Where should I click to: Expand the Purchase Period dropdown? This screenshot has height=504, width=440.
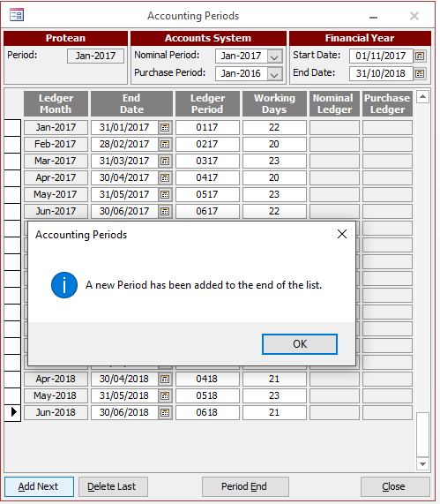click(x=274, y=74)
